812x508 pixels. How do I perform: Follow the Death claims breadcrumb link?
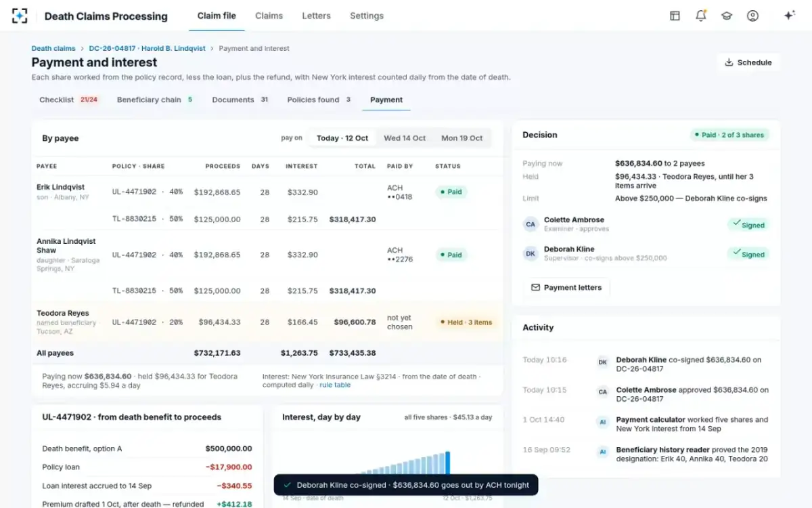tap(53, 49)
